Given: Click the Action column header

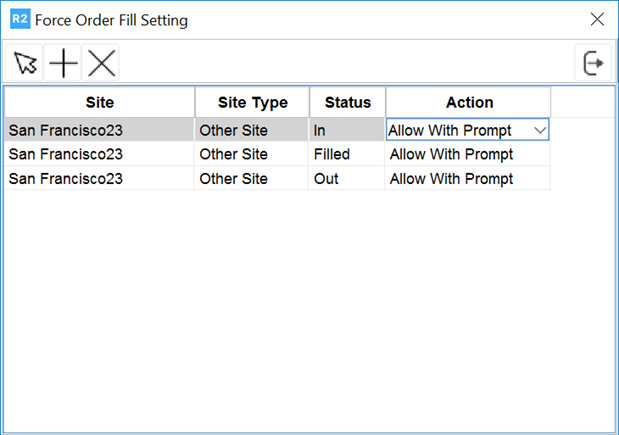Looking at the screenshot, I should pos(469,102).
